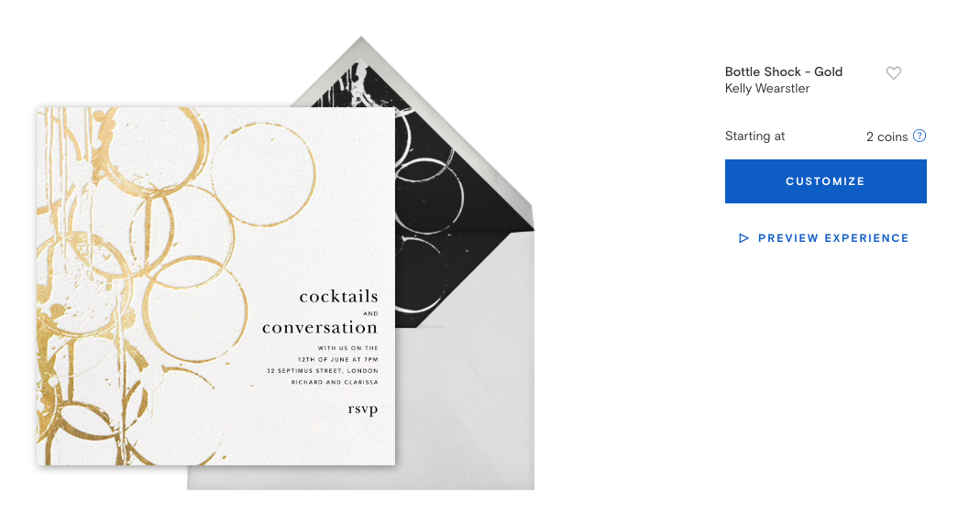Click the cocktails heading on the card
Screen dimensions: 980x513
(338, 296)
